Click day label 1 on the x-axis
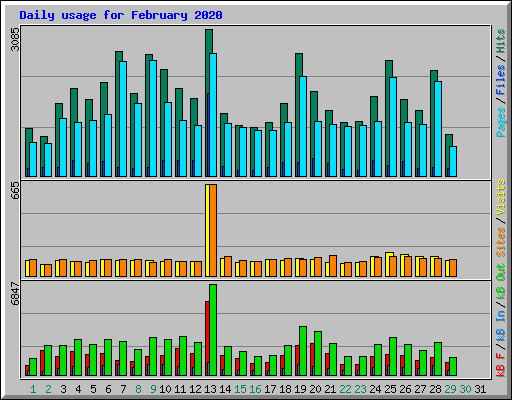This screenshot has height=400, width=512. click(33, 389)
